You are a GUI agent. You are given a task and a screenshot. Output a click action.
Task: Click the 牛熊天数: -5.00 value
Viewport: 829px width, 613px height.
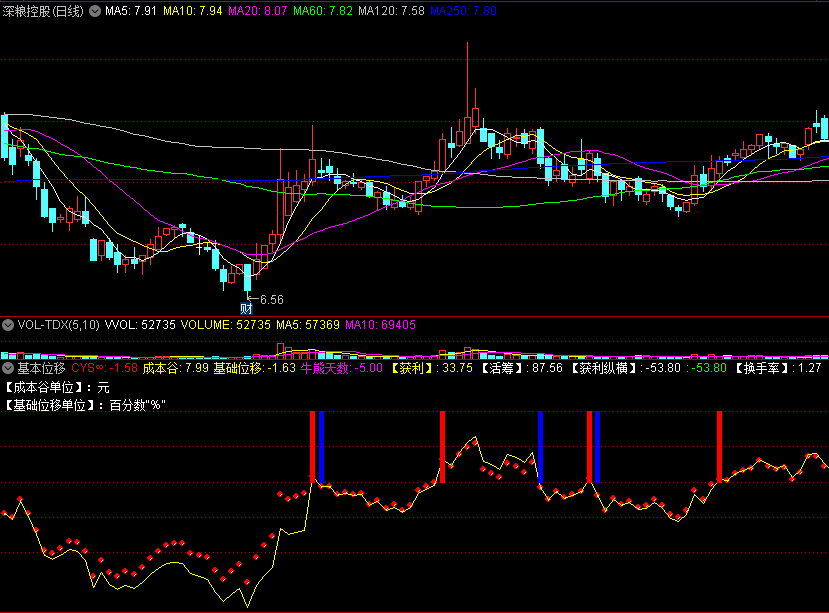pyautogui.click(x=342, y=368)
